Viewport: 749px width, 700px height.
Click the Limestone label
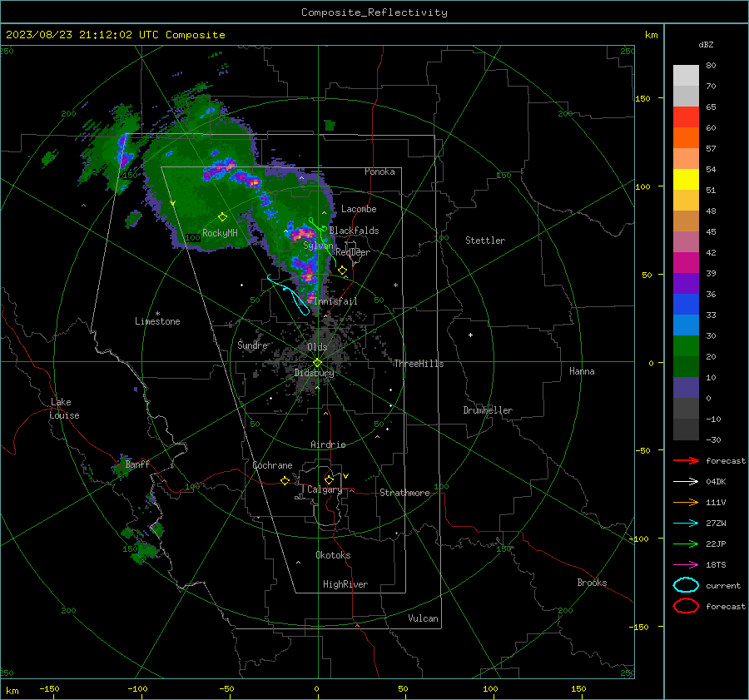pos(157,321)
